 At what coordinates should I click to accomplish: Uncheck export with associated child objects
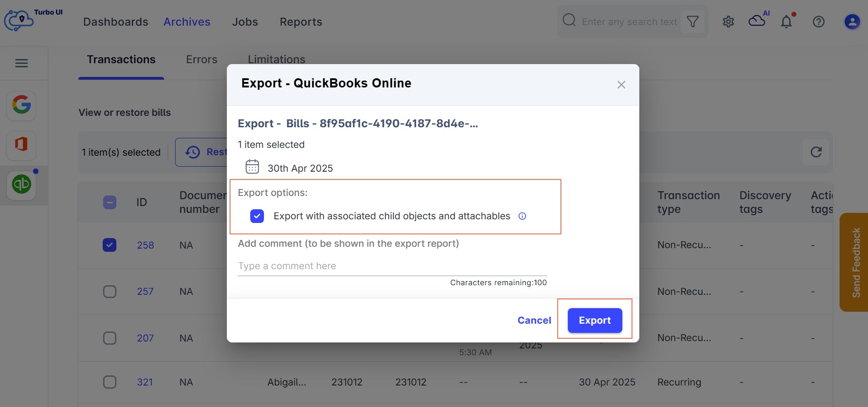[x=257, y=216]
